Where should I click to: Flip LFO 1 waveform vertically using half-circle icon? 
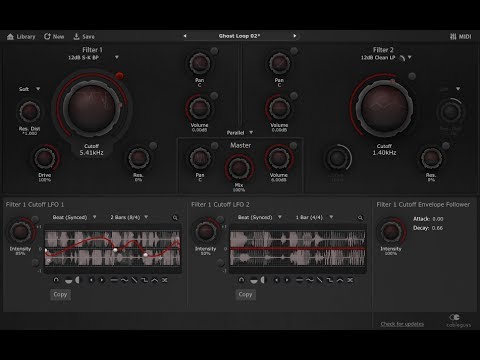[x=68, y=280]
